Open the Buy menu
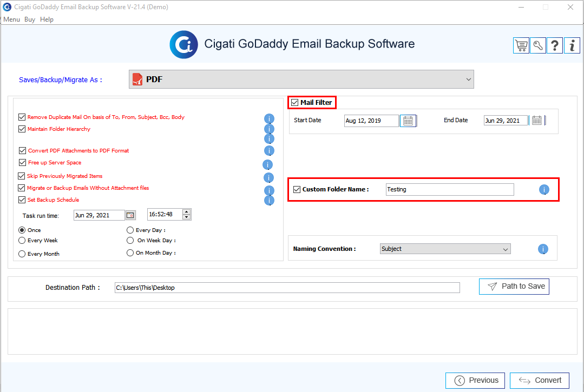This screenshot has width=584, height=392. [30, 19]
